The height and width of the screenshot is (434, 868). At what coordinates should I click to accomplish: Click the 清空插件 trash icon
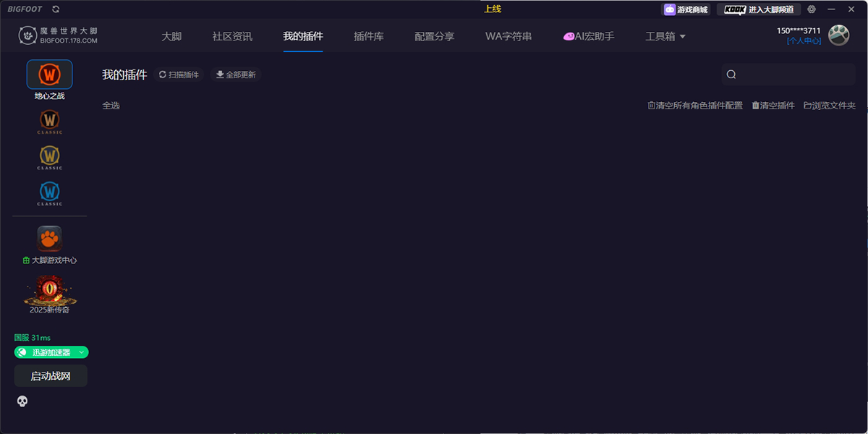pos(773,105)
